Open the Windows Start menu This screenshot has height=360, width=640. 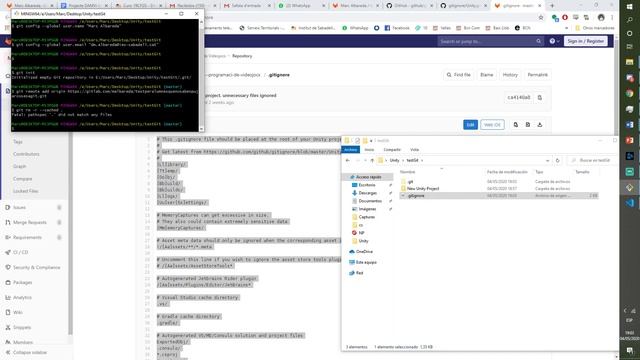630,7
